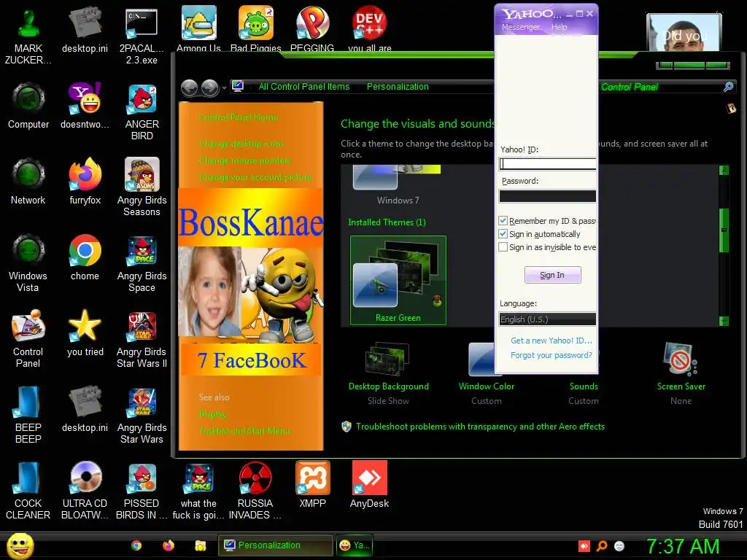The width and height of the screenshot is (747, 560).
Task: Toggle 'Sign in automatically' checkbox
Action: tap(503, 234)
